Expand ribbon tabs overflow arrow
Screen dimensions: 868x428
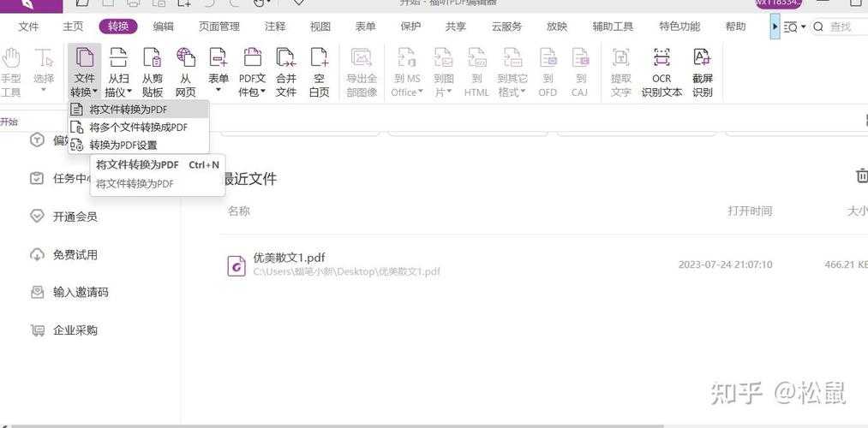[x=775, y=27]
